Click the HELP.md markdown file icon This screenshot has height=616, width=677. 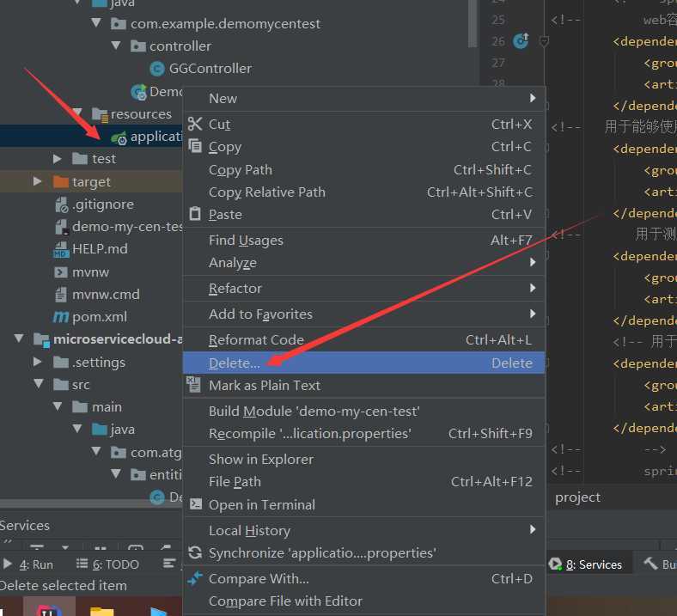pos(60,249)
